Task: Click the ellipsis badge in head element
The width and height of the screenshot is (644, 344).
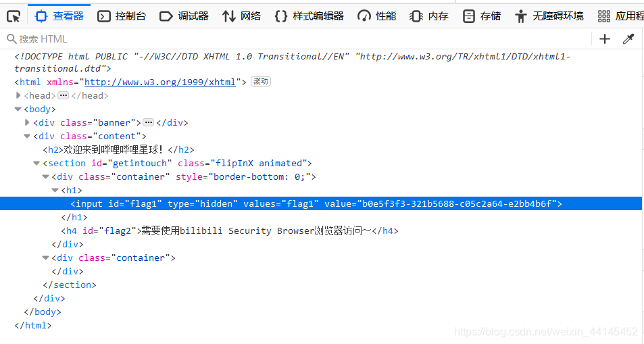Action: coord(64,95)
